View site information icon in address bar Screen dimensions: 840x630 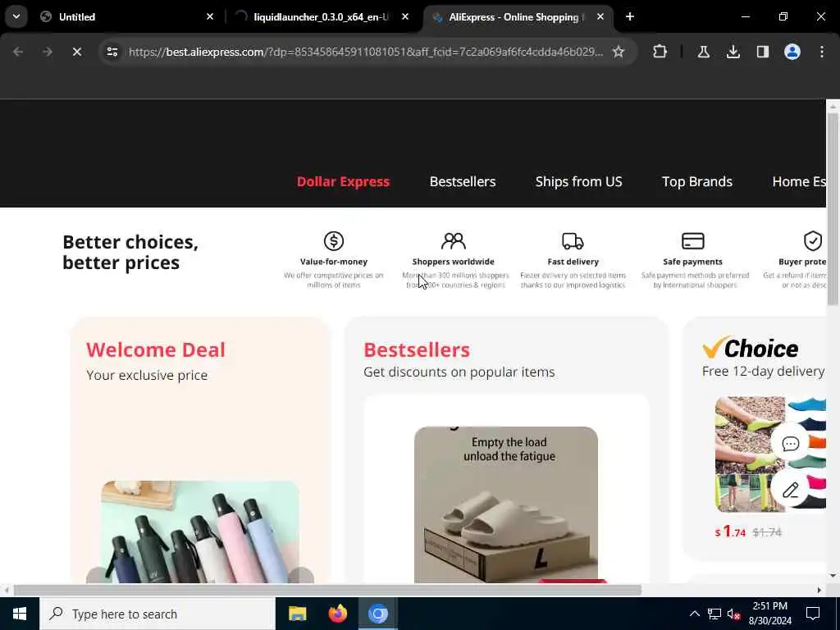click(x=112, y=52)
